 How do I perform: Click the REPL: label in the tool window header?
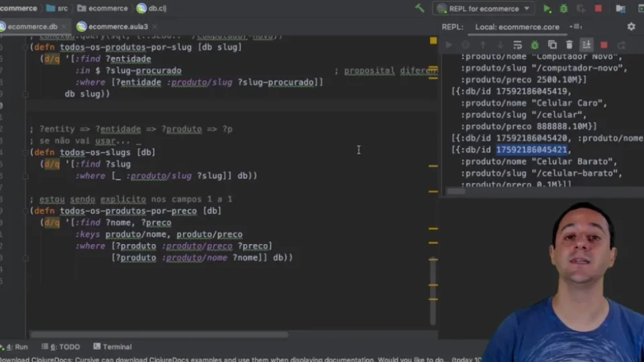click(x=452, y=27)
